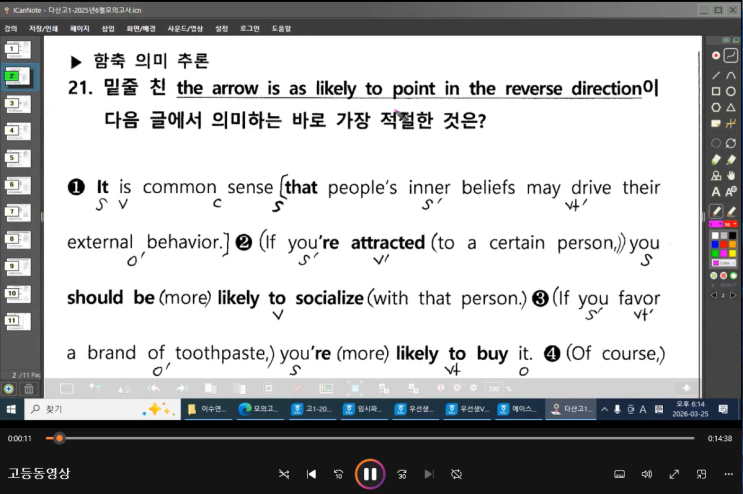743x494 pixels.
Task: Open the Color dropdown below the palette
Action: (723, 263)
